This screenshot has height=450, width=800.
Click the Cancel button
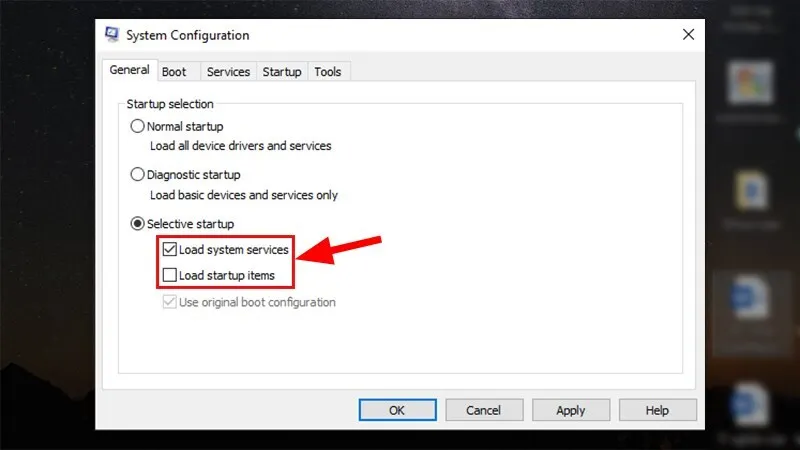484,410
